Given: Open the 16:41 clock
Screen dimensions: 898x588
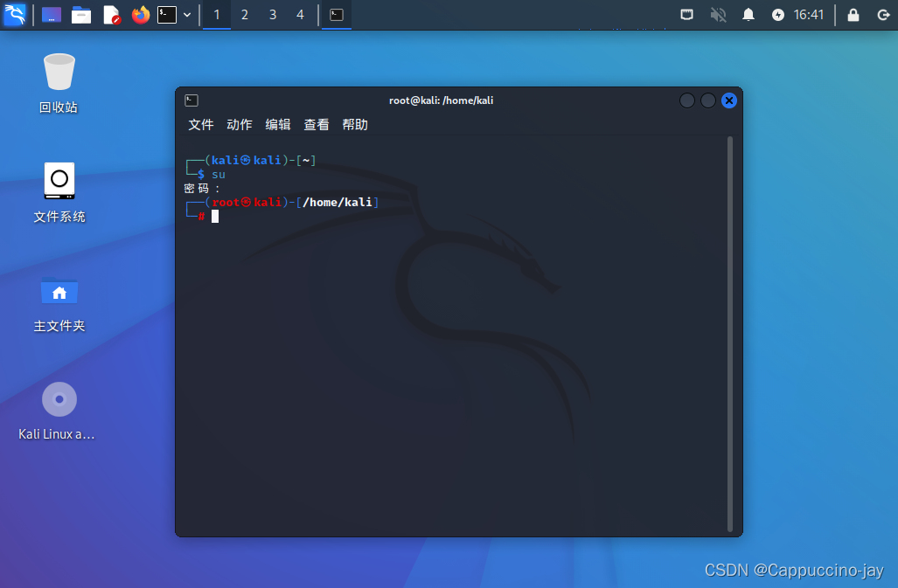Looking at the screenshot, I should [809, 15].
